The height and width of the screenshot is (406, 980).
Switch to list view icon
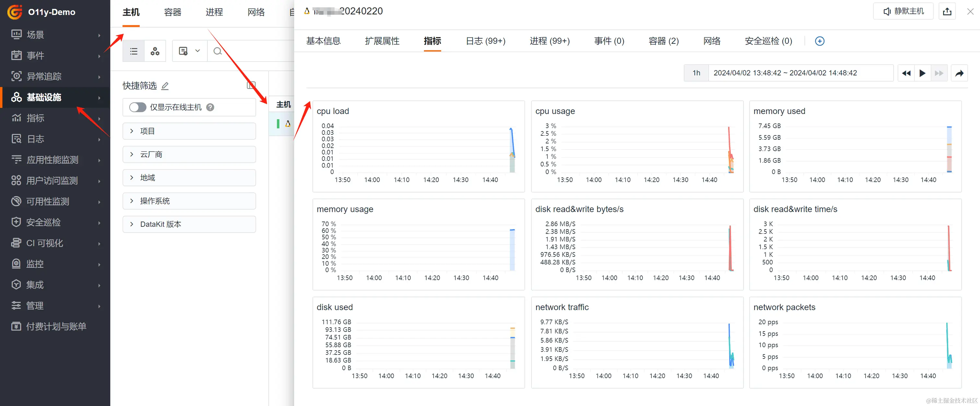[x=134, y=51]
